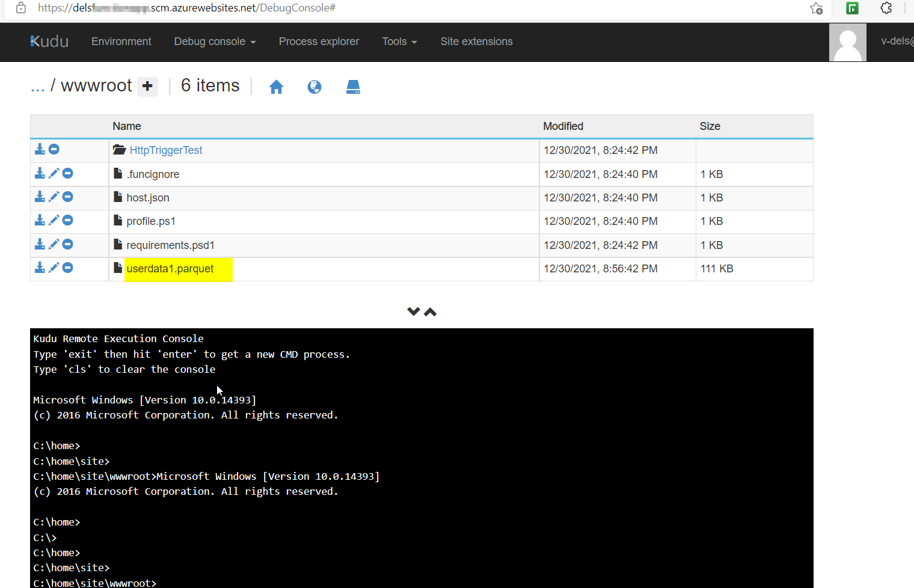The height and width of the screenshot is (588, 914).
Task: Select the host.json file name
Action: pos(148,198)
